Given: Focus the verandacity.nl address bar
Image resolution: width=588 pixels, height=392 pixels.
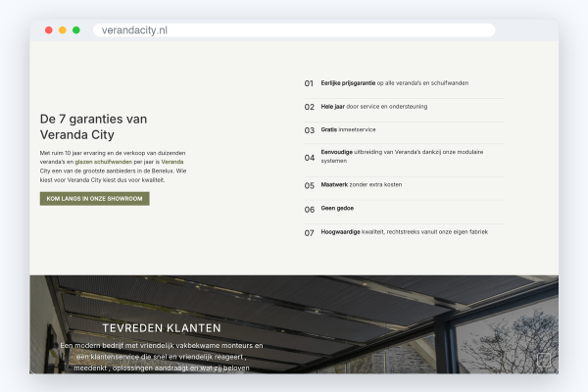Looking at the screenshot, I should (x=294, y=30).
